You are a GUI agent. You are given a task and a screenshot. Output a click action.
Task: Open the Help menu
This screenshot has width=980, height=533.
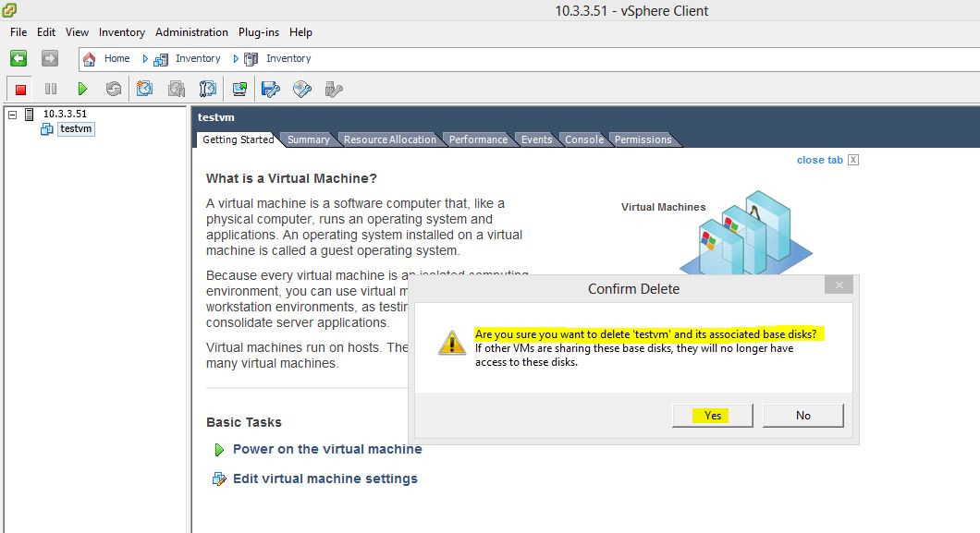300,31
